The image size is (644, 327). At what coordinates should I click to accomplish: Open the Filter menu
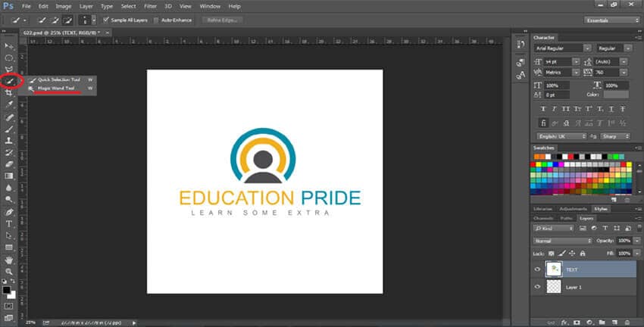pos(150,6)
